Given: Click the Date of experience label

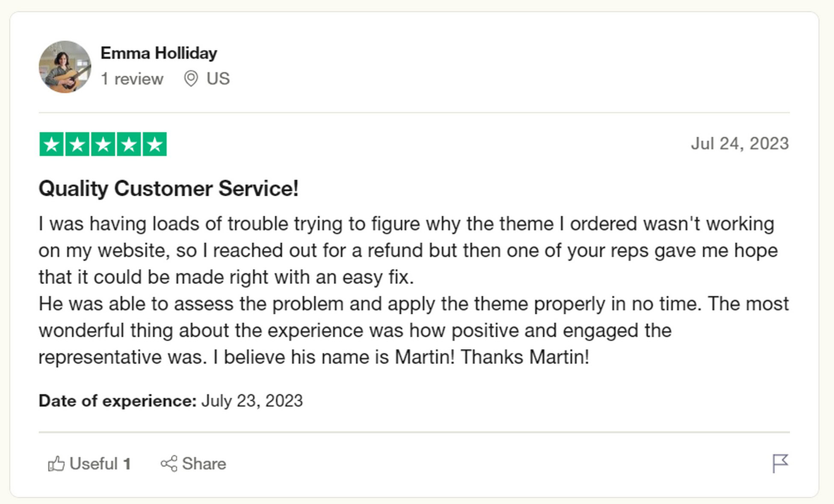Looking at the screenshot, I should coord(118,401).
